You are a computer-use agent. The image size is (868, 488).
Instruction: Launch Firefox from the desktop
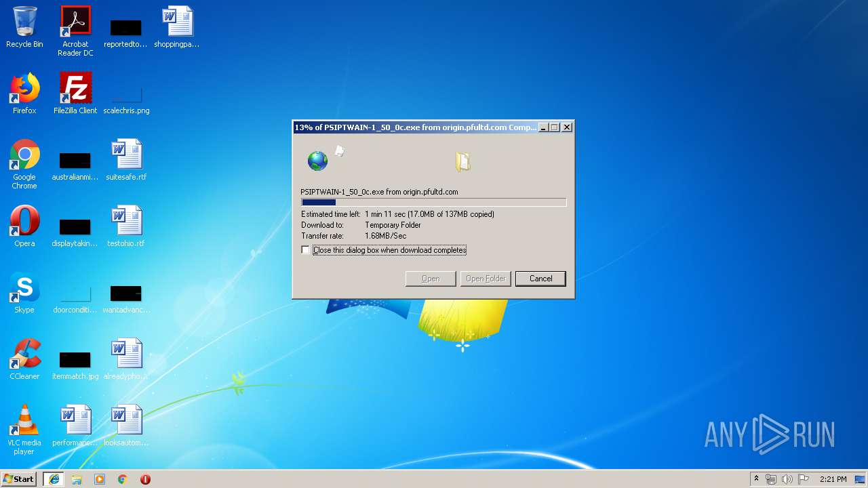click(x=24, y=94)
